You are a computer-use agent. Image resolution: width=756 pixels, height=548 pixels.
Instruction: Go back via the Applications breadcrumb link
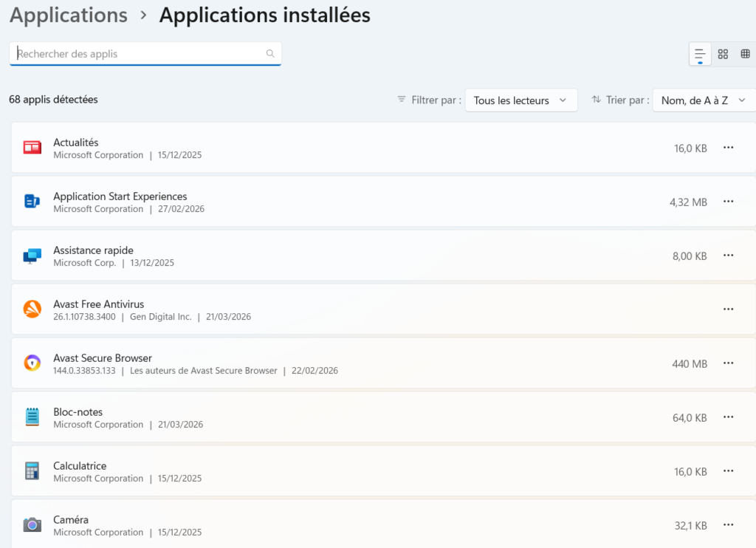[x=68, y=15]
